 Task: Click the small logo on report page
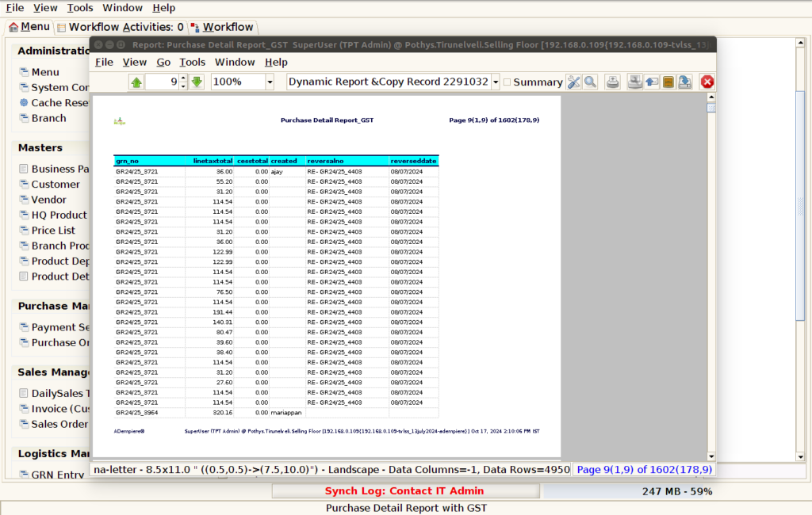pos(120,121)
